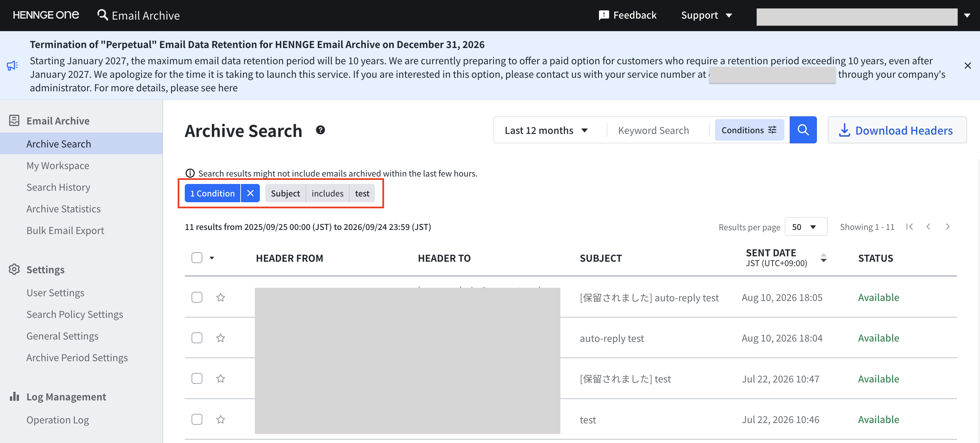
Task: Click the help question mark beside Archive Search
Action: pyautogui.click(x=320, y=130)
